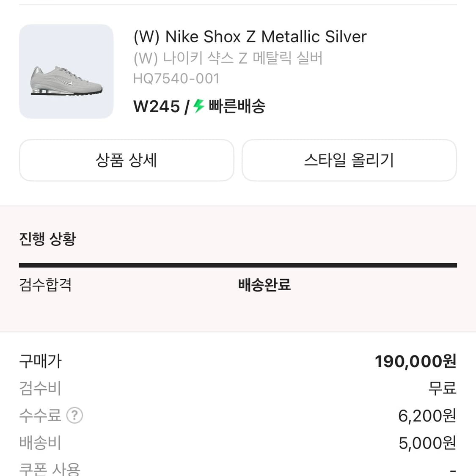Click the 검수비 inspection fee label
476x476 pixels.
click(40, 388)
